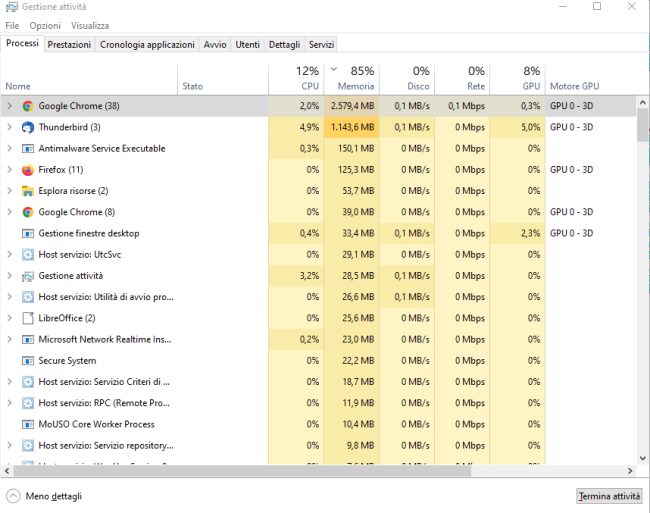Click the 2.579,4 MB memory cell
The width and height of the screenshot is (650, 513).
click(352, 106)
